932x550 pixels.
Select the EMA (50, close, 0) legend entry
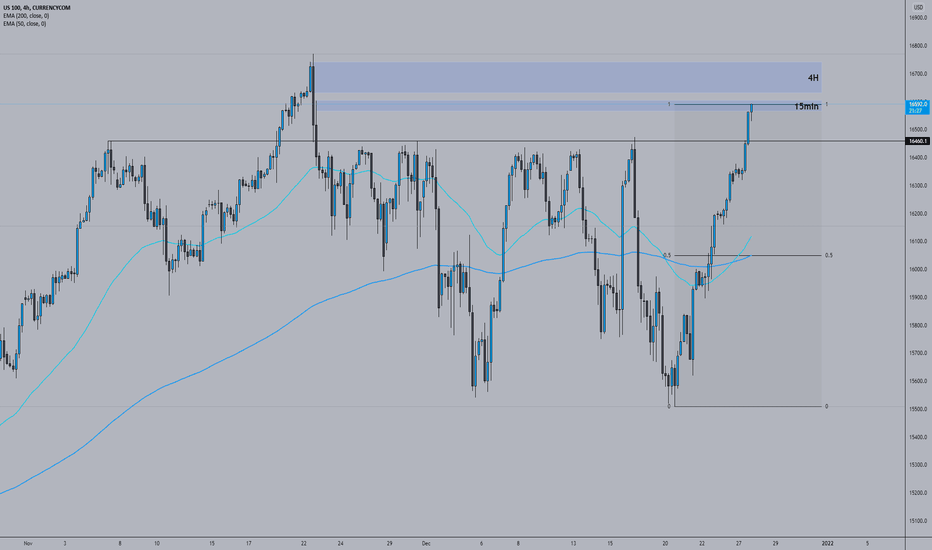[24, 24]
